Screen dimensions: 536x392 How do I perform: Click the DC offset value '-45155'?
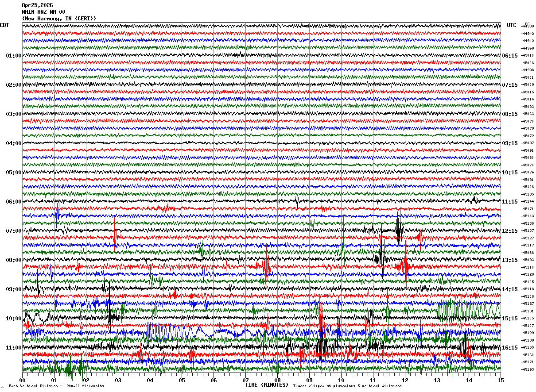click(x=528, y=348)
